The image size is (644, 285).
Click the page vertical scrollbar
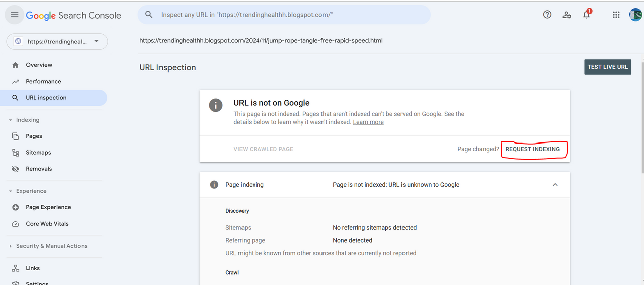(642, 118)
